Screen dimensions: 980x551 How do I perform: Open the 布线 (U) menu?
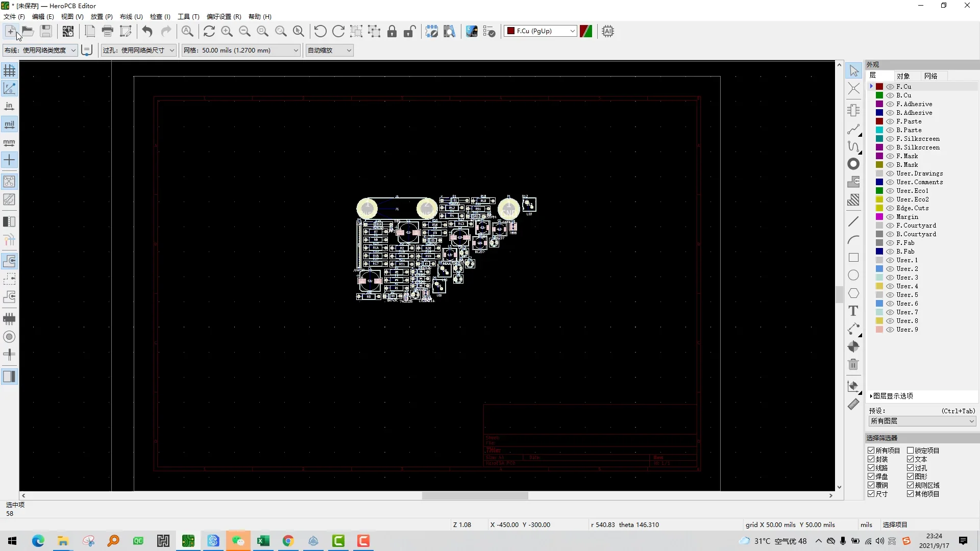click(x=131, y=16)
